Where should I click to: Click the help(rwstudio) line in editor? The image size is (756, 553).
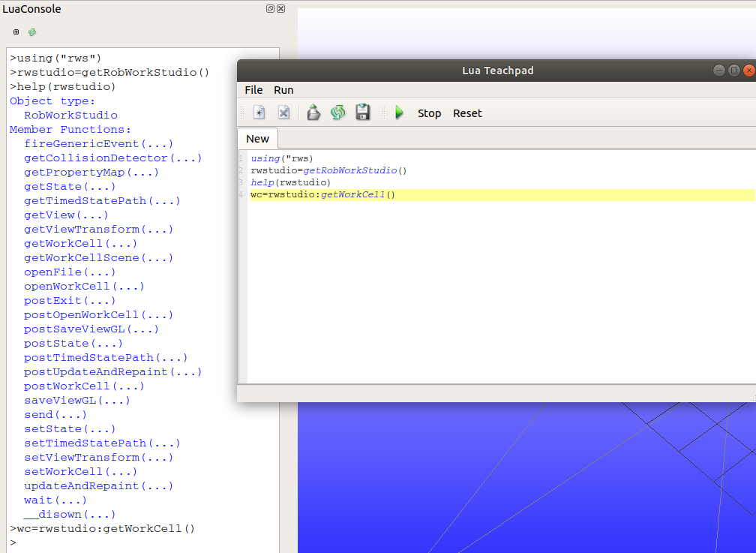click(x=290, y=182)
